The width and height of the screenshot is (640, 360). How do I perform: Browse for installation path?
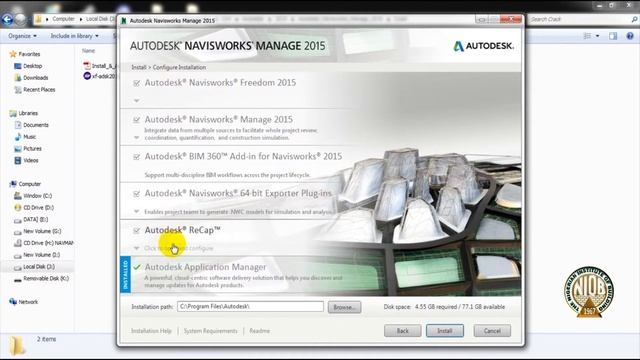[x=344, y=307]
